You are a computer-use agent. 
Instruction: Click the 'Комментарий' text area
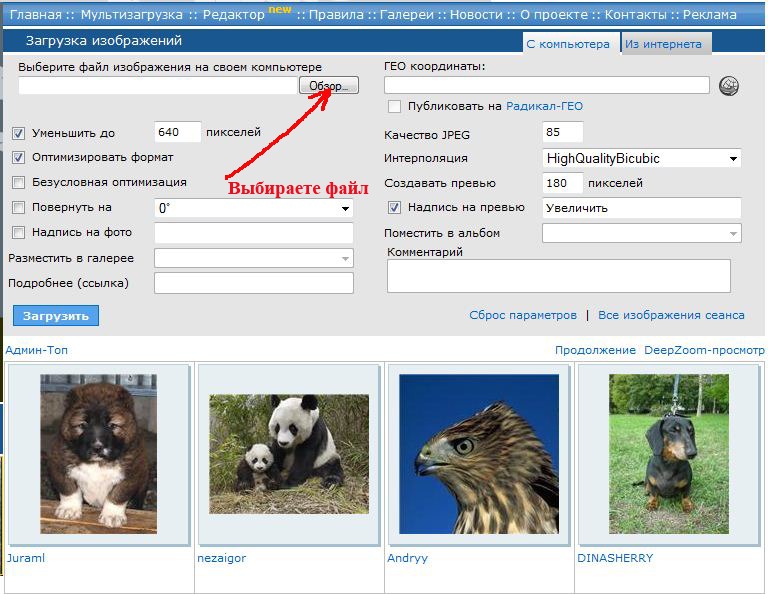558,276
